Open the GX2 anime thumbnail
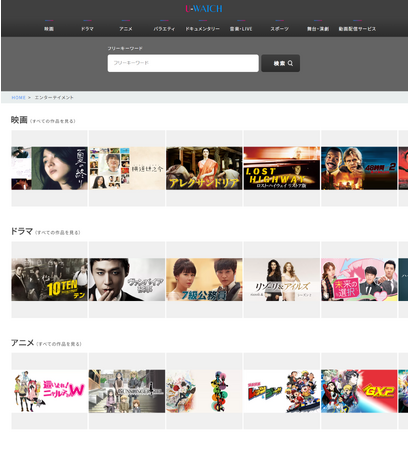Viewport: 408px width, 450px height. [359, 391]
